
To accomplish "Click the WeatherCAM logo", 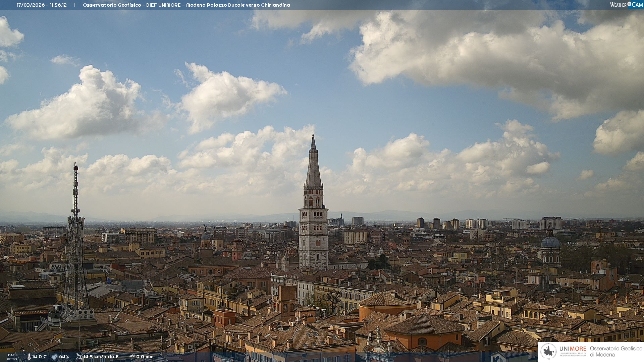I will [x=626, y=5].
